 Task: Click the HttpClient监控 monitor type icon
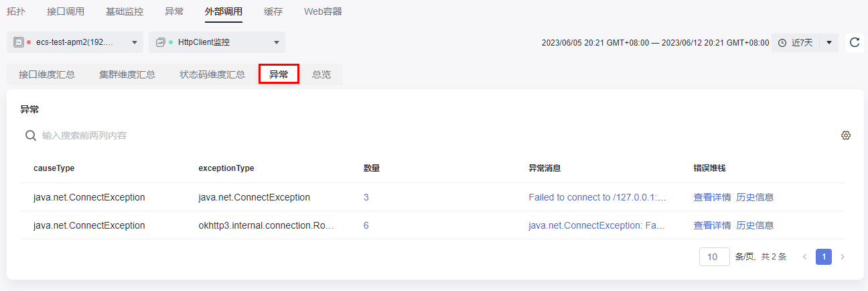pos(160,42)
